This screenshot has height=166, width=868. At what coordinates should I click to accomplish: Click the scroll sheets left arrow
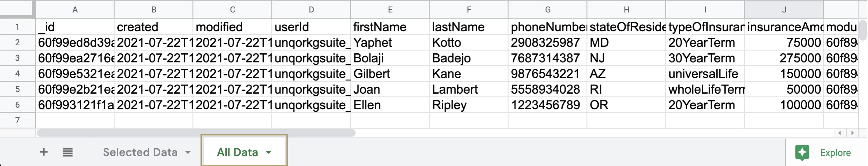[840, 133]
